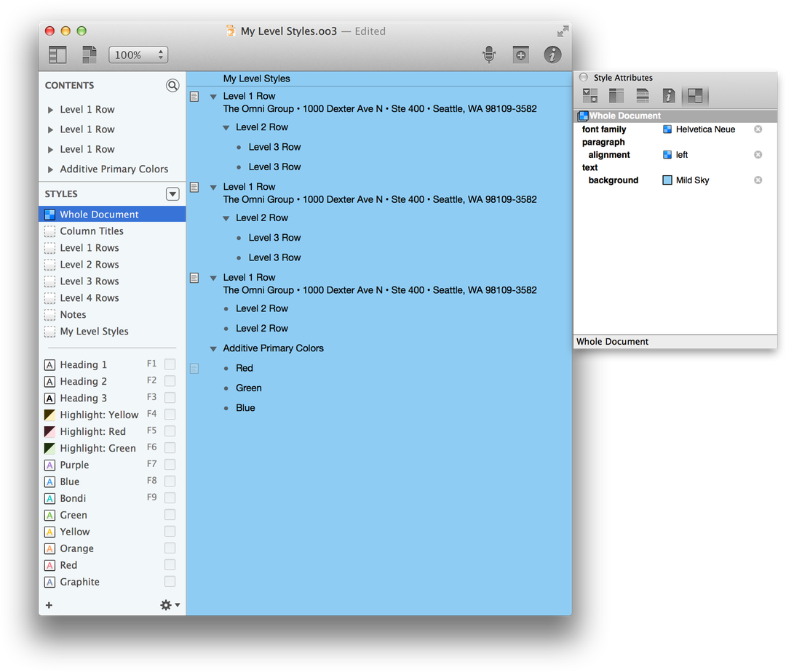Click the Heading 3 style icon

click(49, 398)
